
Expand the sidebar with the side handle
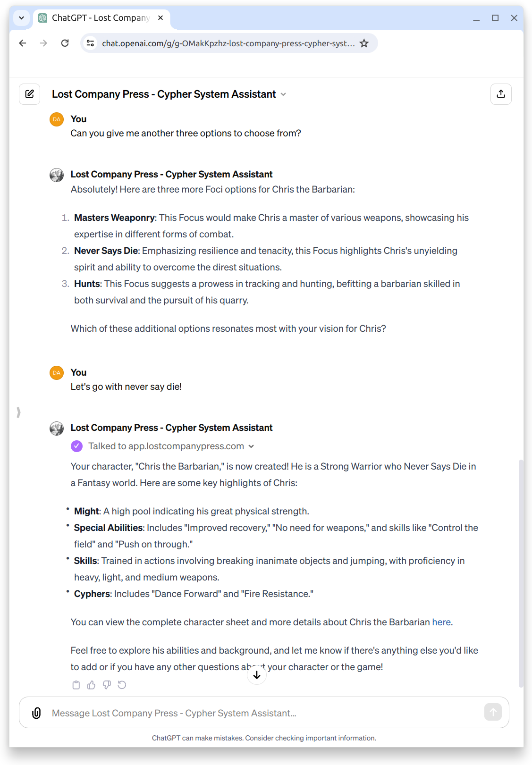click(x=18, y=412)
